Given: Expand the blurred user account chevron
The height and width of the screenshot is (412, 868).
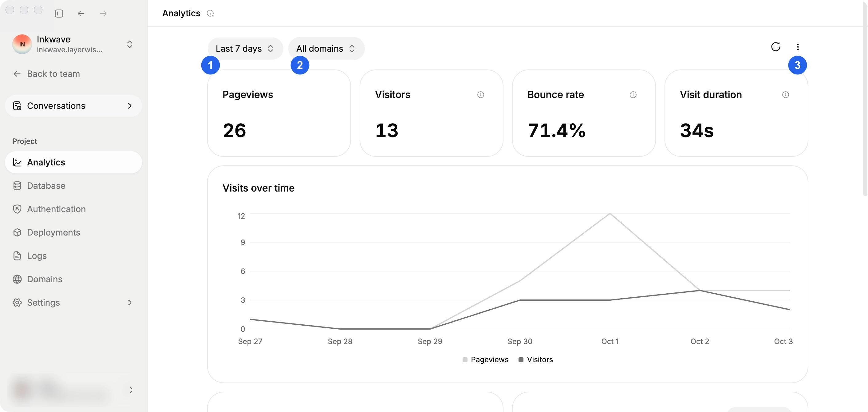Looking at the screenshot, I should click(x=131, y=390).
